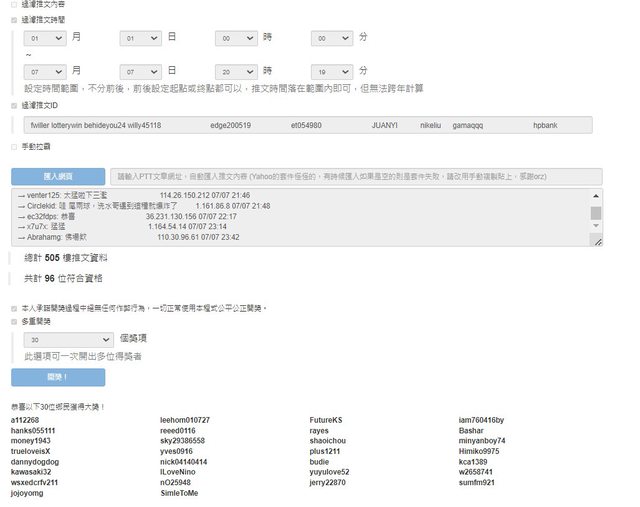The width and height of the screenshot is (640, 507).
Task: Toggle the 過濾推文時間 checkbox
Action: click(13, 19)
